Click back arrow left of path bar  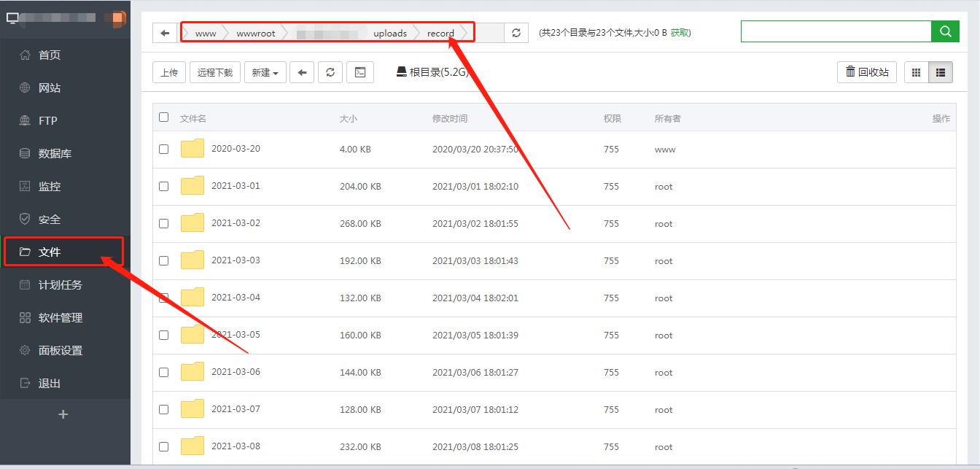click(165, 33)
